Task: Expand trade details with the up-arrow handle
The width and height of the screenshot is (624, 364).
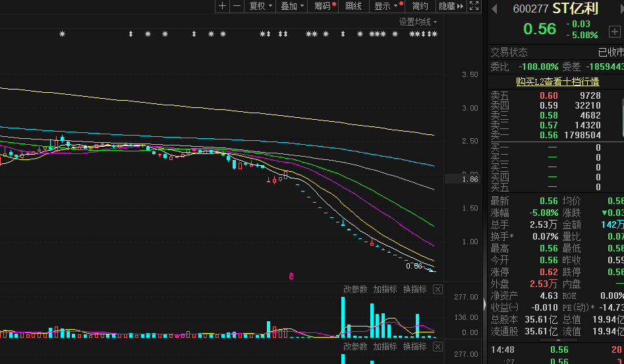Action: (x=558, y=340)
